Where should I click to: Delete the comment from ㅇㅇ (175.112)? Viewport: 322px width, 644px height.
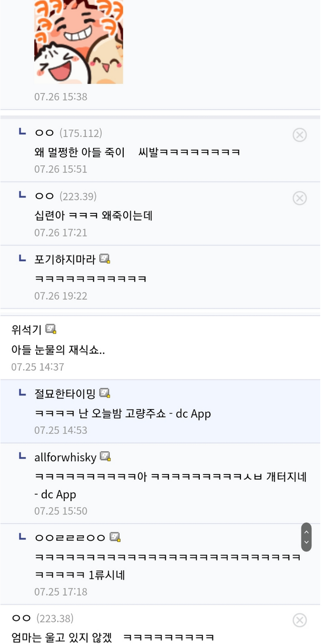(299, 135)
